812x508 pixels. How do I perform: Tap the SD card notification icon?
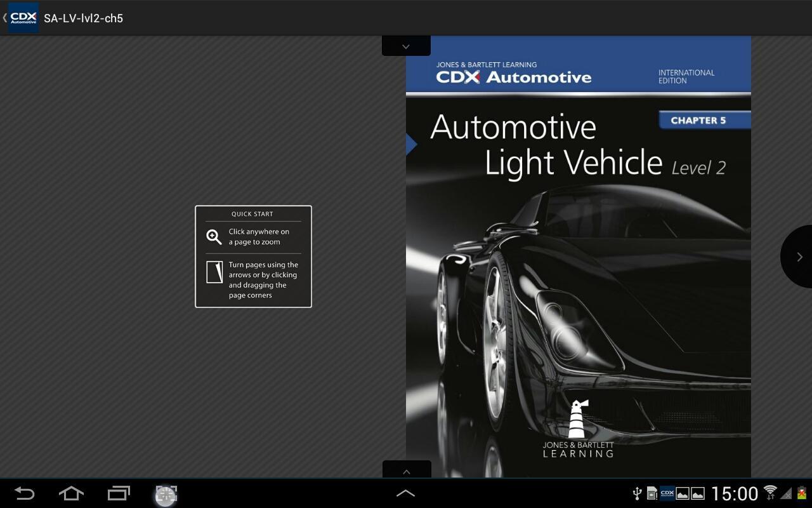coord(652,493)
